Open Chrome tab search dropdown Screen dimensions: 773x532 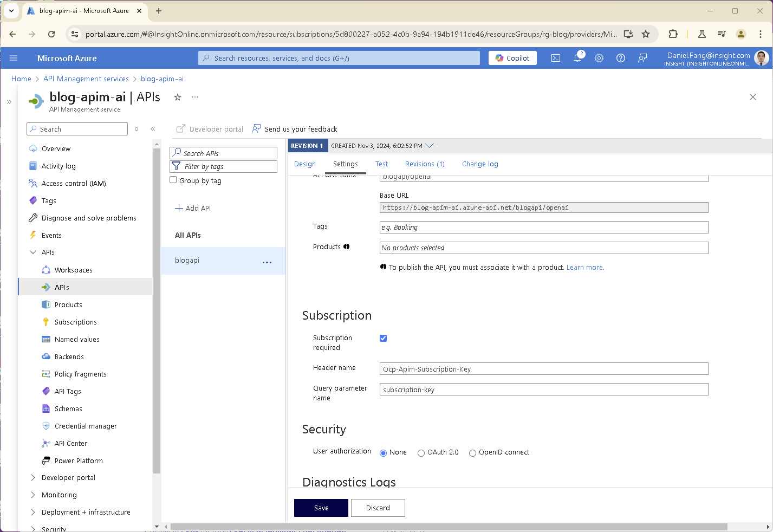coord(11,11)
